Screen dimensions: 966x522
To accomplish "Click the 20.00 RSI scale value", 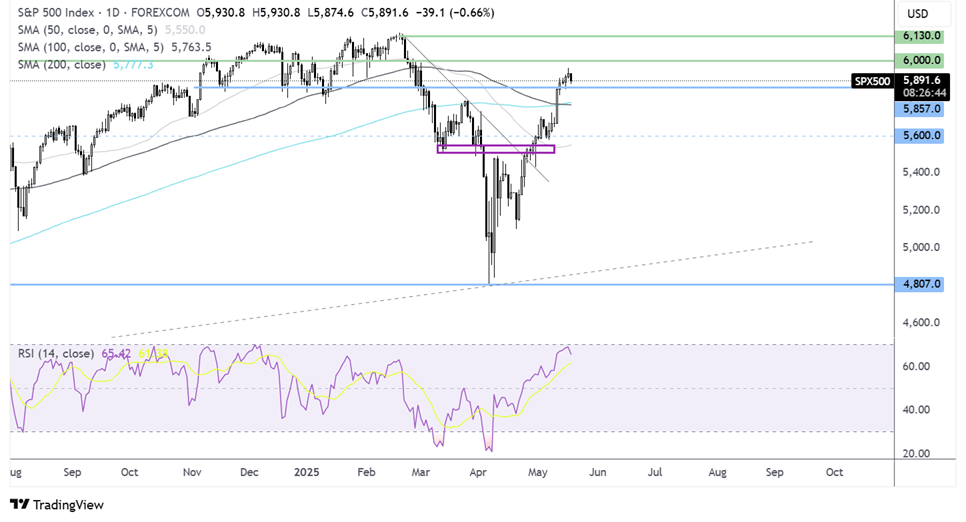I will [x=918, y=454].
